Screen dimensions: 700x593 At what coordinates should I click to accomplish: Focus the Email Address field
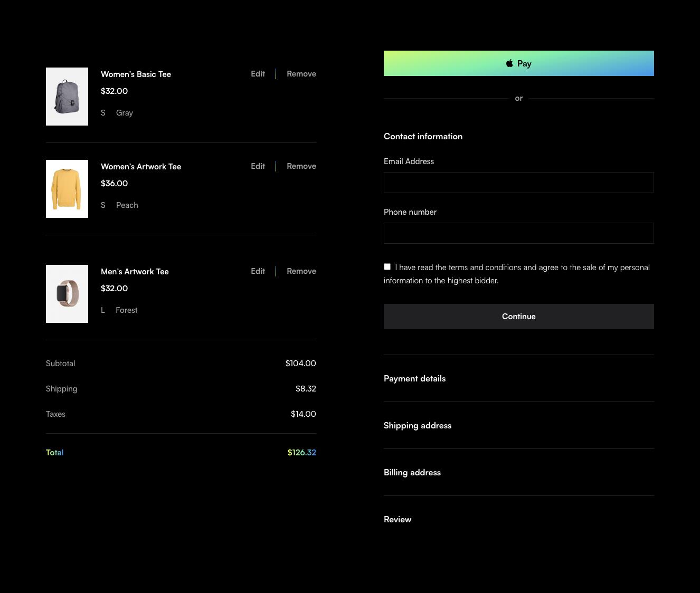pos(518,183)
